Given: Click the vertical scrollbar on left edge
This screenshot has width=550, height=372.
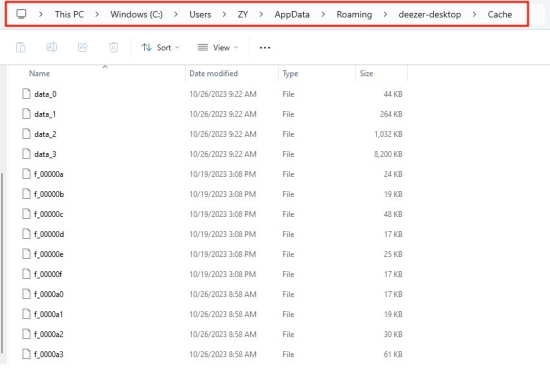Looking at the screenshot, I should point(2,263).
